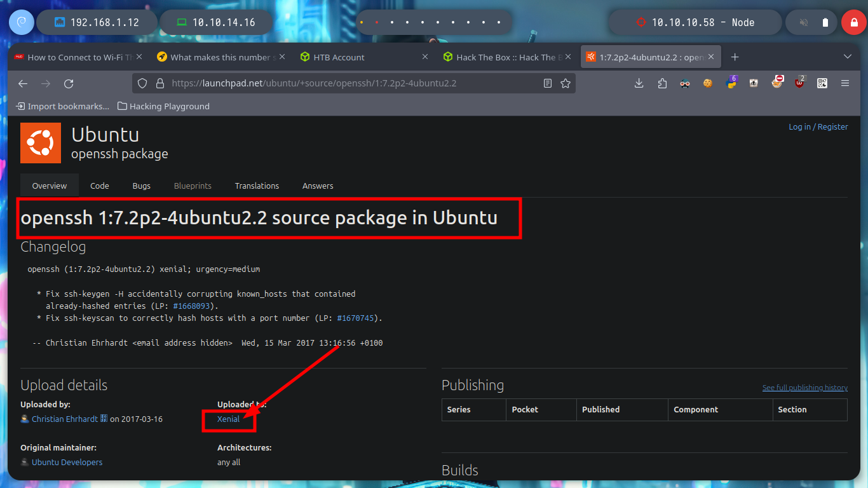Open the Hacking Playground bookmark folder
This screenshot has width=868, height=488.
[163, 106]
